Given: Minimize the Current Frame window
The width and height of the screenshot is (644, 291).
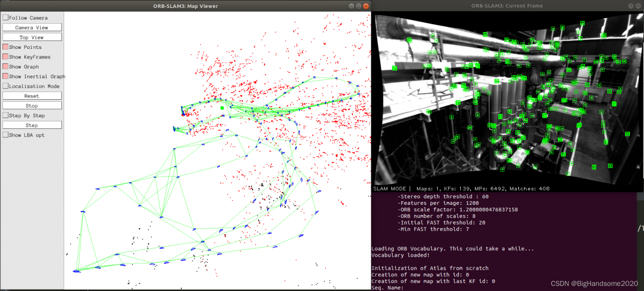Looking at the screenshot, I should click(631, 6).
